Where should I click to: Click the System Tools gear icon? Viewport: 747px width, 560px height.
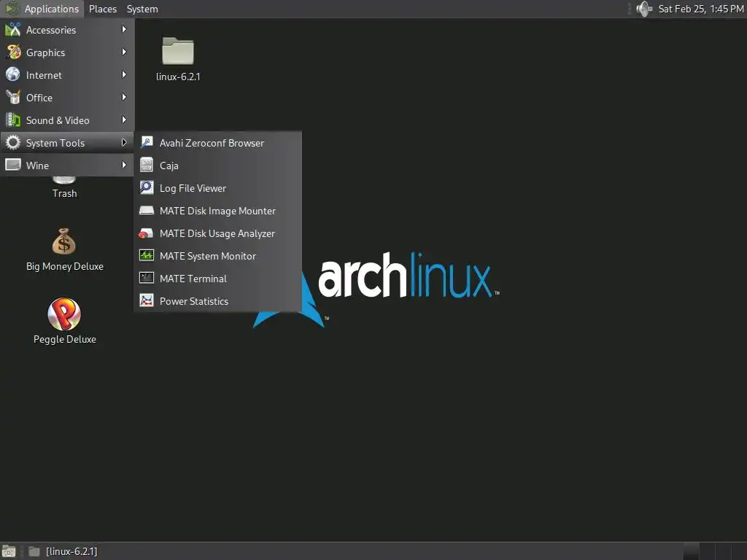(x=13, y=142)
